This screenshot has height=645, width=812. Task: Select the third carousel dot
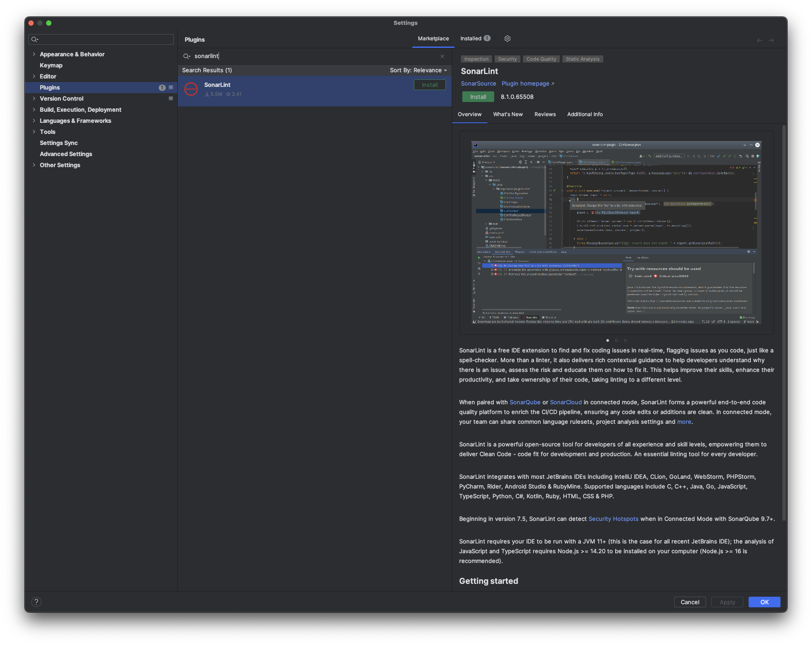[625, 340]
